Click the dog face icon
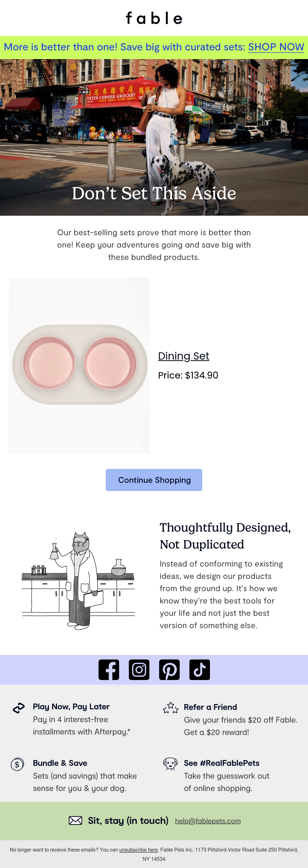This screenshot has width=308, height=868. [170, 764]
